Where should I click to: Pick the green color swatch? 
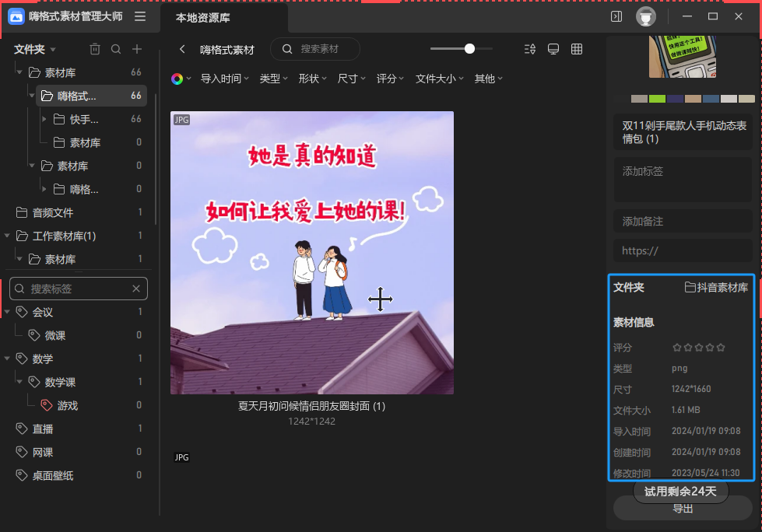(657, 99)
